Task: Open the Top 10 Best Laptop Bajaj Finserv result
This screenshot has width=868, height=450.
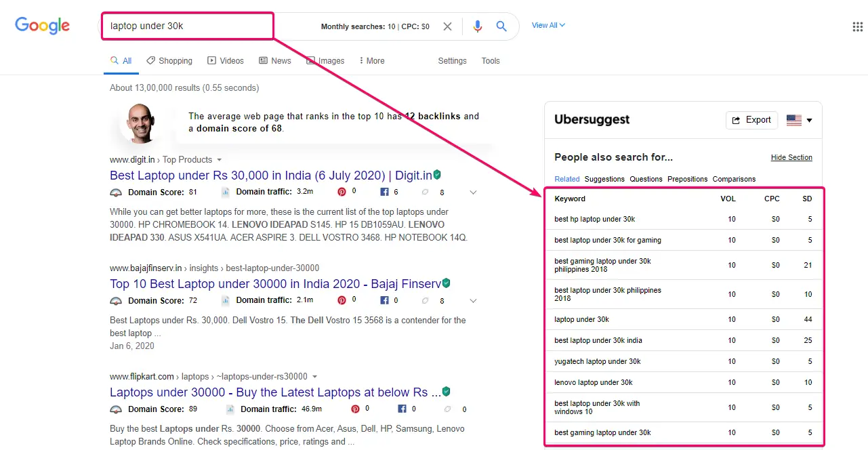Action: click(275, 284)
